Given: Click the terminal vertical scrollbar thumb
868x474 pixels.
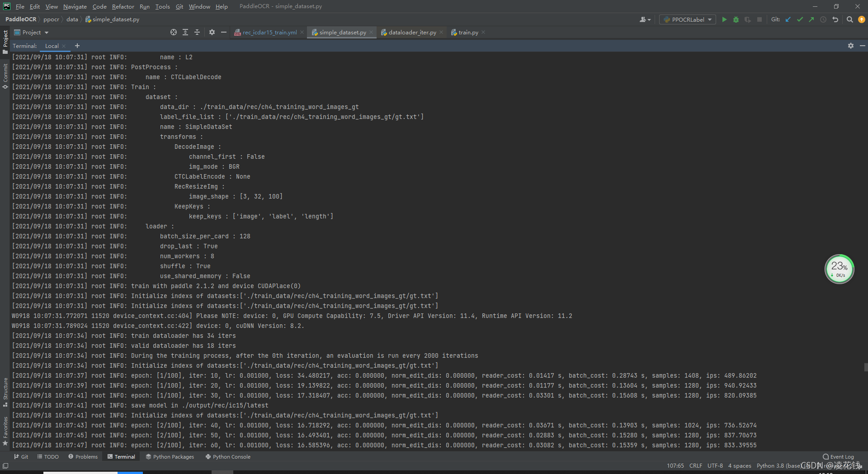Looking at the screenshot, I should point(865,367).
